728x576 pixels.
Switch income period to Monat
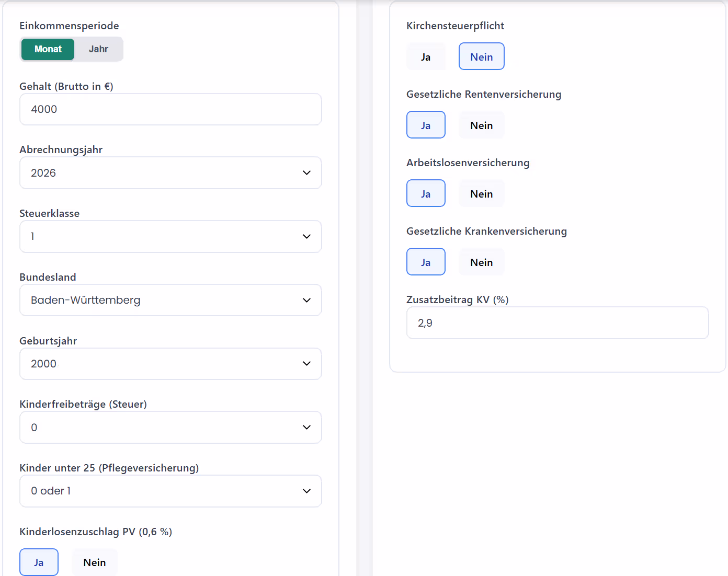(48, 49)
